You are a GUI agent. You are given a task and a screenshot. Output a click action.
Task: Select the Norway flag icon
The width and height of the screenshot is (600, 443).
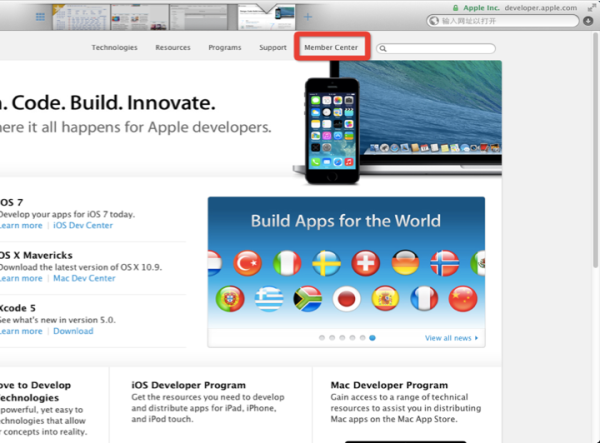click(445, 263)
